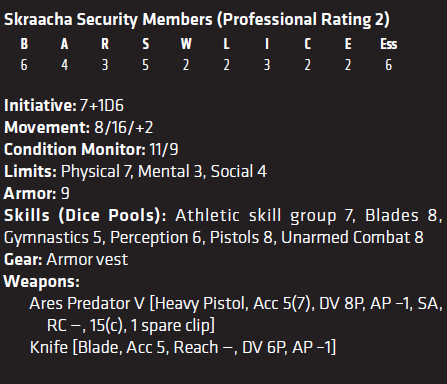Screen dimensions: 447x384
Task: Click the Initiative label
Action: click(40, 106)
